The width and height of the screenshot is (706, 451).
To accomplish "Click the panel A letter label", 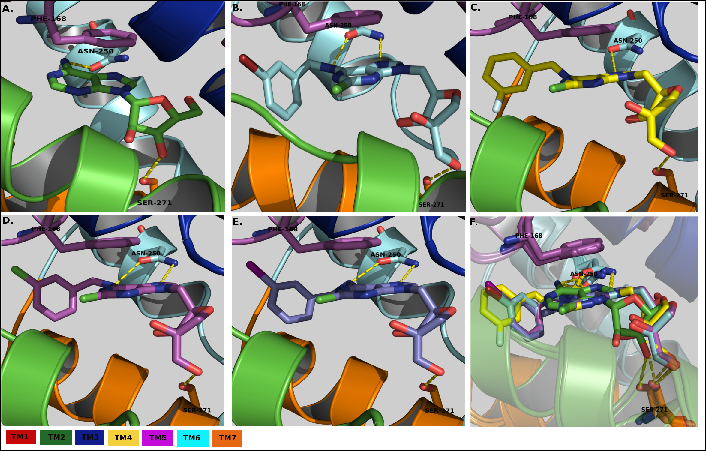I will pyautogui.click(x=8, y=8).
